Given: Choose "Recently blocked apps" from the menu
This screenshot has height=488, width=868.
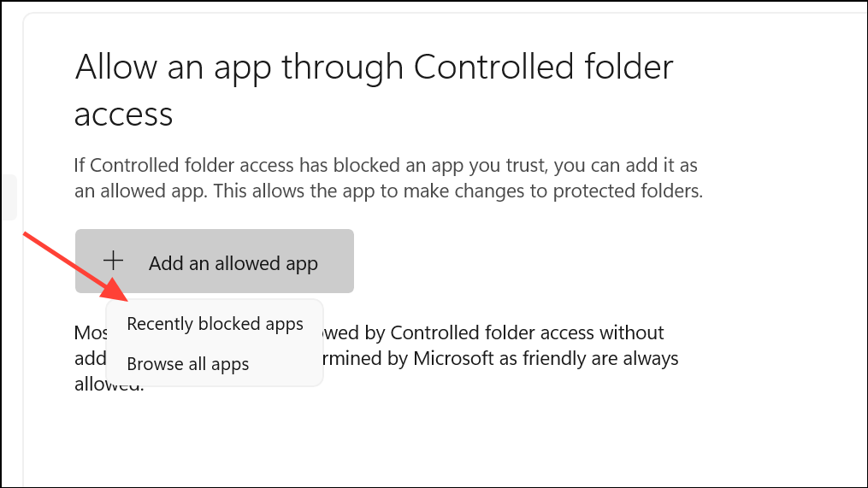Looking at the screenshot, I should (x=215, y=324).
